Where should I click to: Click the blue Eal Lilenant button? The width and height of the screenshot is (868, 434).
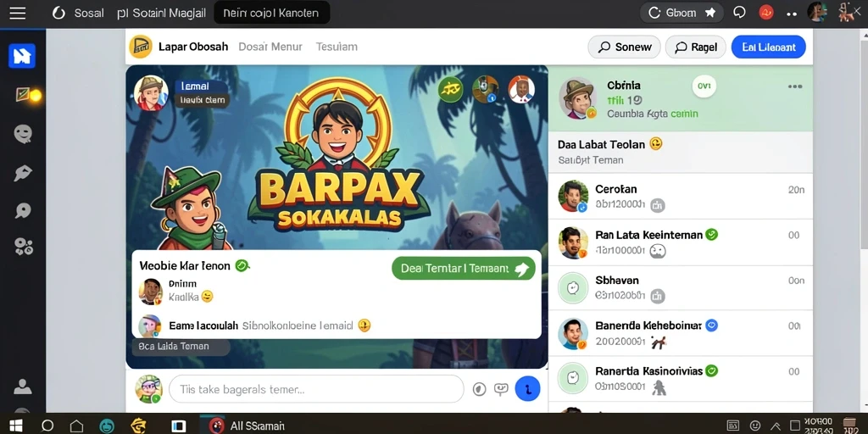click(x=768, y=47)
